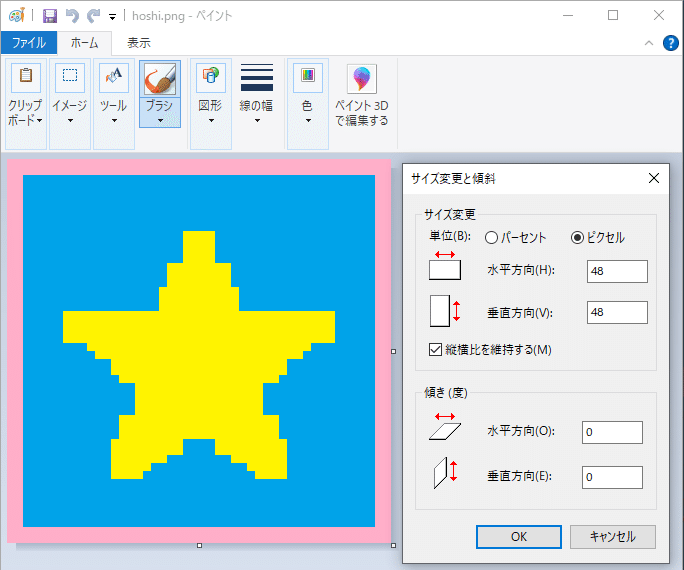
Task: Click the bottom-right corner canvas handle
Action: (393, 546)
